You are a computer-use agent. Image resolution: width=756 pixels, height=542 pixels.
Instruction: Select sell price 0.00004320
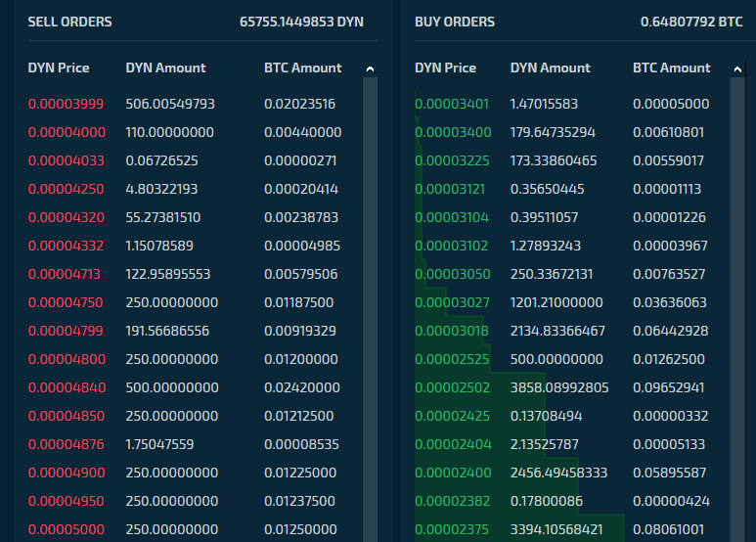click(67, 217)
